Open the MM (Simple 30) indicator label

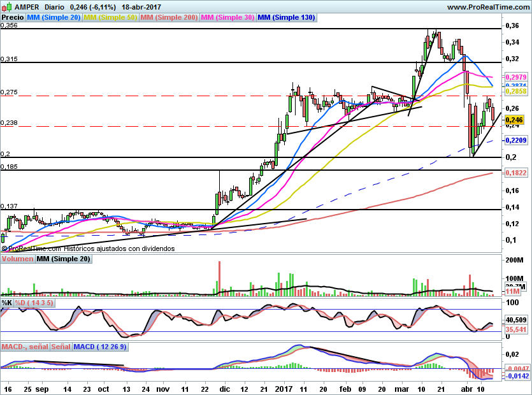point(227,18)
